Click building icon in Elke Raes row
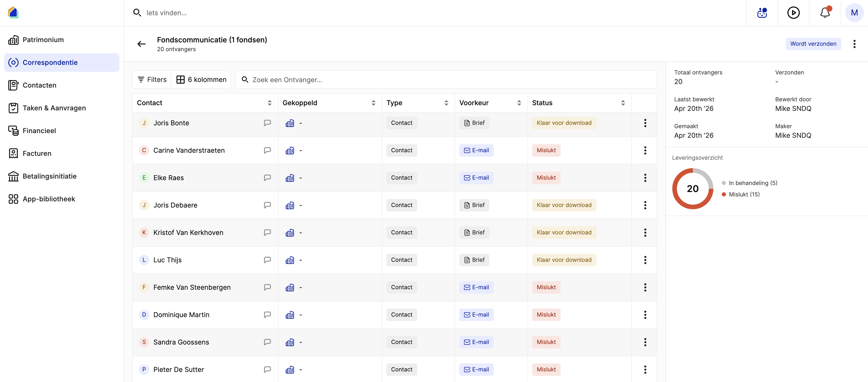Viewport: 868px width, 382px height. pos(290,178)
